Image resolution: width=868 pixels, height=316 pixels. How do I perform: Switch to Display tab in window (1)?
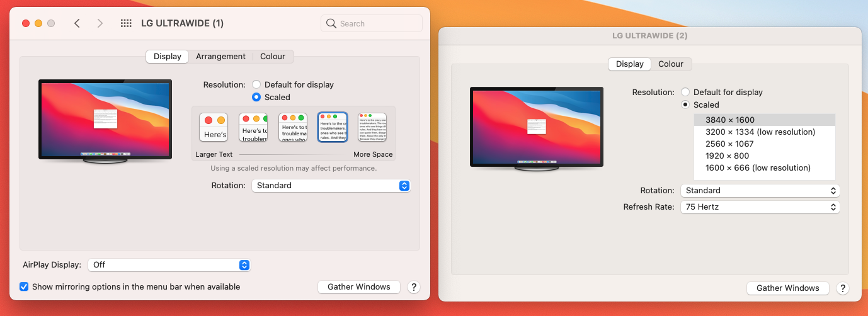(168, 56)
